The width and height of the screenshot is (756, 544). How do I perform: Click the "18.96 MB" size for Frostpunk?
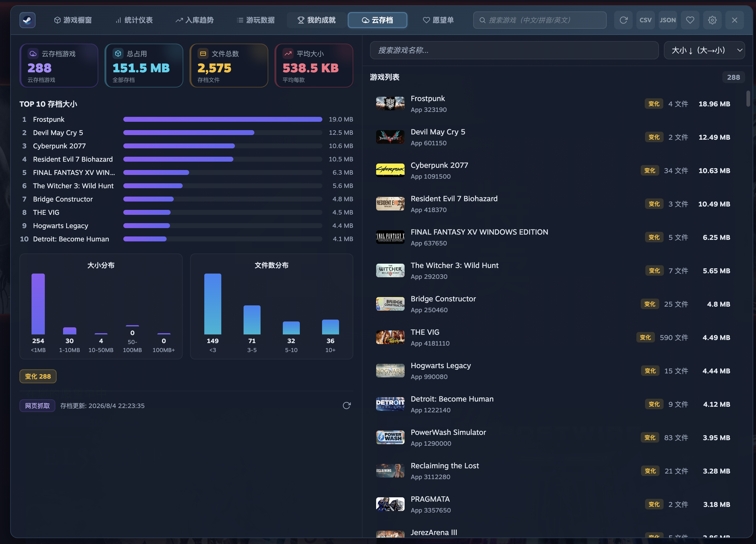pyautogui.click(x=714, y=104)
